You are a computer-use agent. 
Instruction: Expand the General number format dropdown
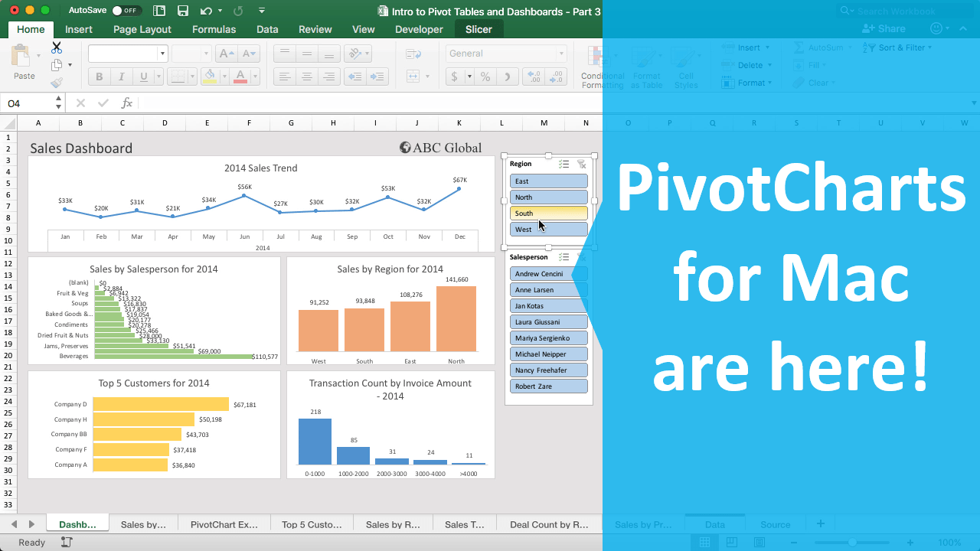click(561, 54)
